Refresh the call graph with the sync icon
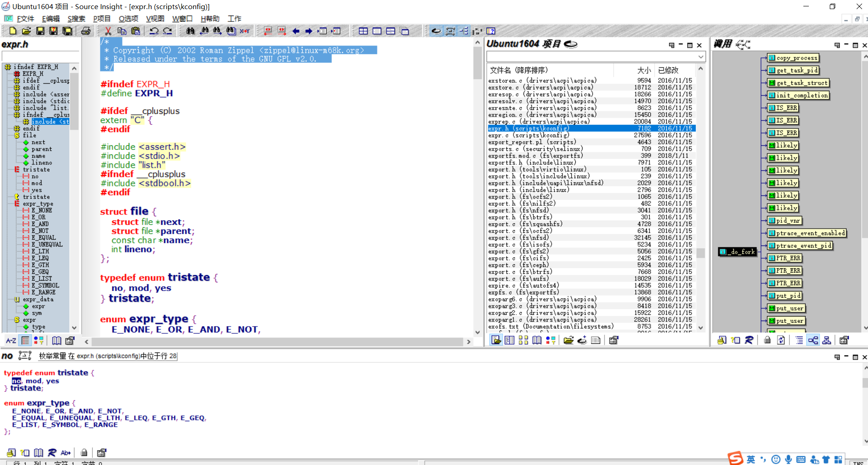The width and height of the screenshot is (868, 465). pos(782,340)
